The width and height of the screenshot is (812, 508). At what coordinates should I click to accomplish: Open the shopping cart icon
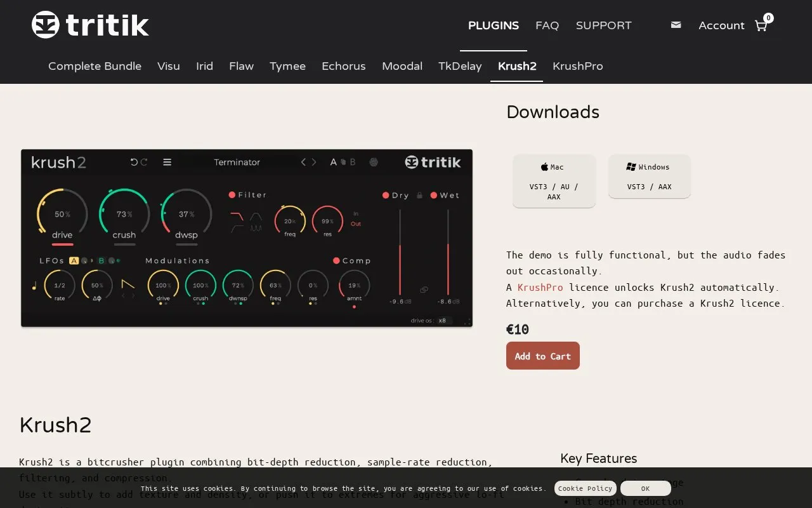[761, 25]
